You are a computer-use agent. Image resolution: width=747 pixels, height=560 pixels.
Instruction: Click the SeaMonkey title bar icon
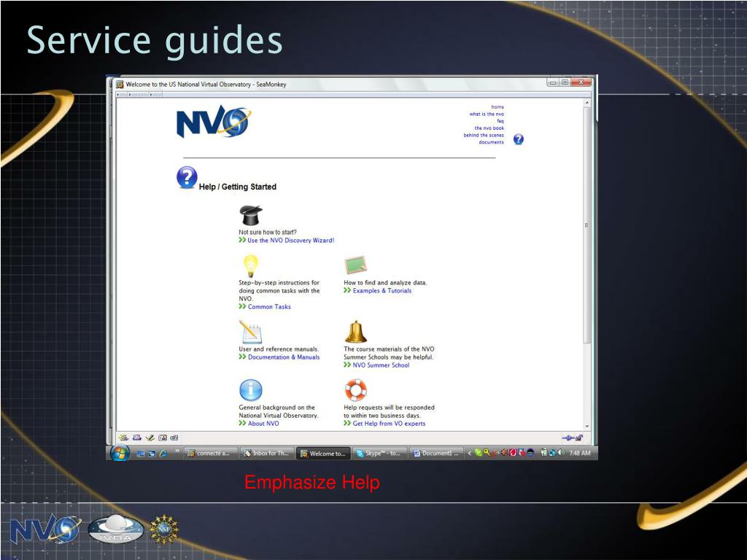coord(120,85)
